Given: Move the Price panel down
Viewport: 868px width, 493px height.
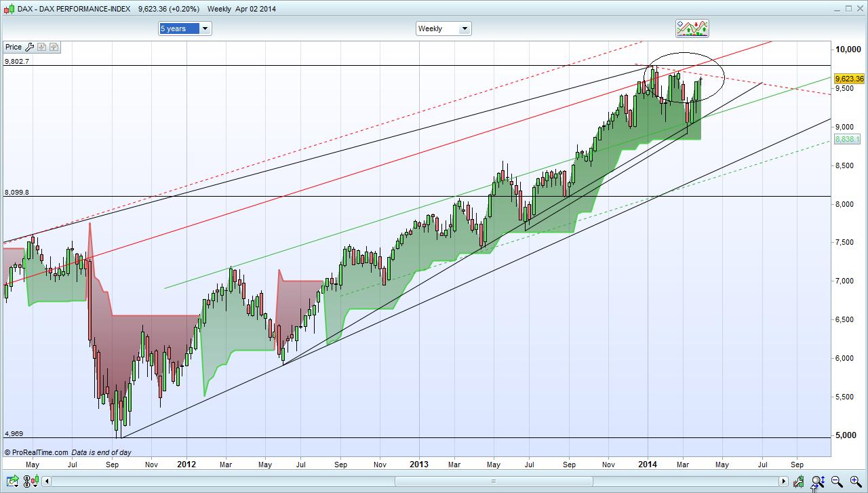Looking at the screenshot, I should (42, 47).
